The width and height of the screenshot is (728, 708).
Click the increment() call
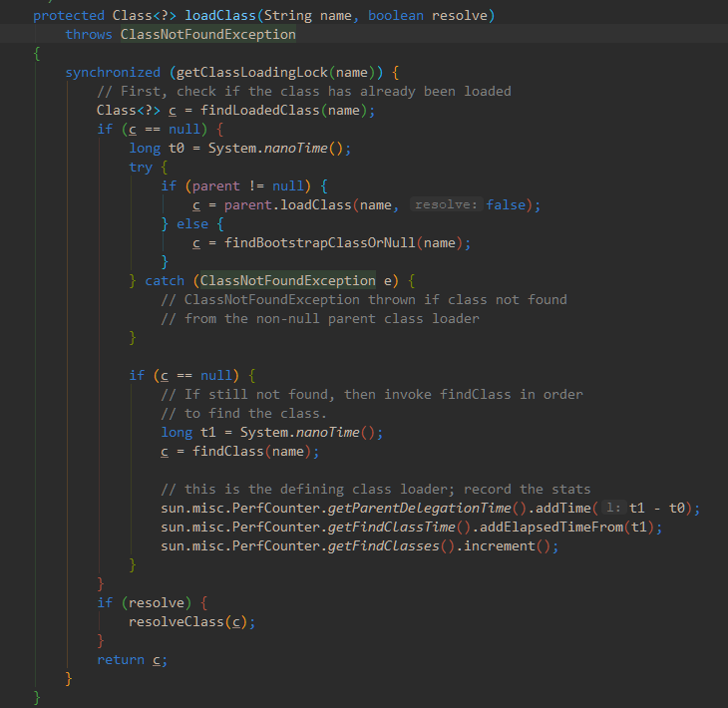point(507,546)
